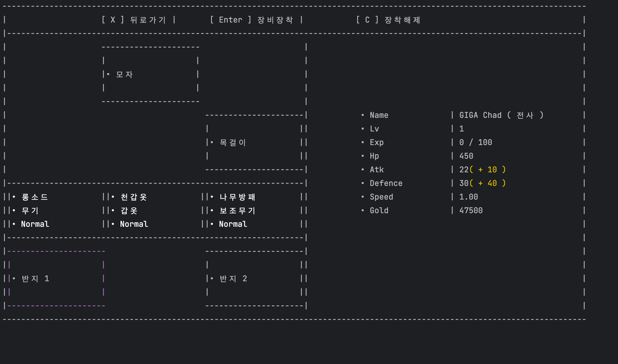Click the Exp value 0 / 100
Screen dimensions: 618x364
pos(476,142)
